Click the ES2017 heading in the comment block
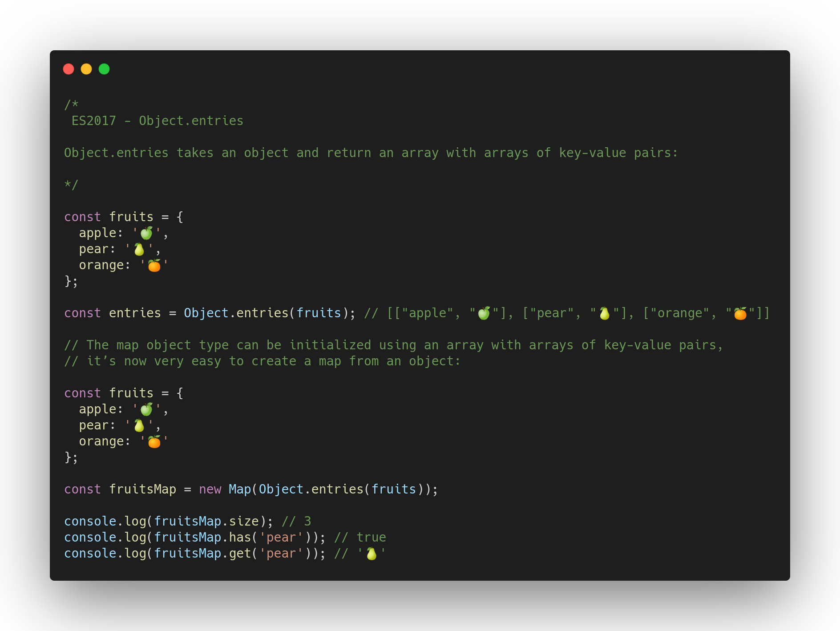The height and width of the screenshot is (631, 840). (158, 120)
